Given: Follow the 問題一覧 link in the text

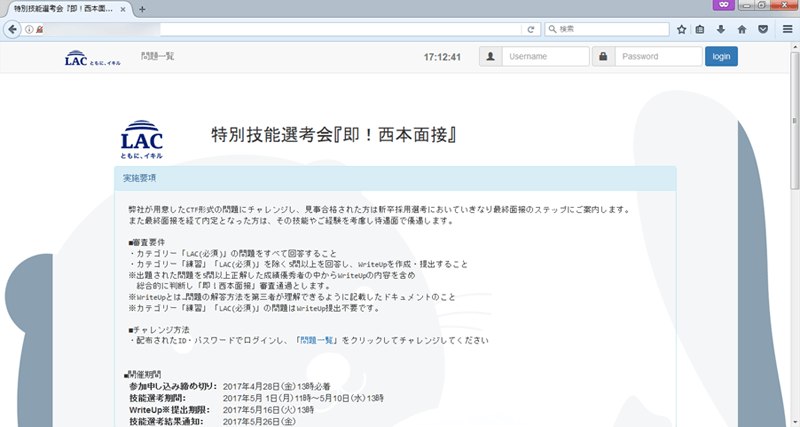Looking at the screenshot, I should click(x=316, y=340).
